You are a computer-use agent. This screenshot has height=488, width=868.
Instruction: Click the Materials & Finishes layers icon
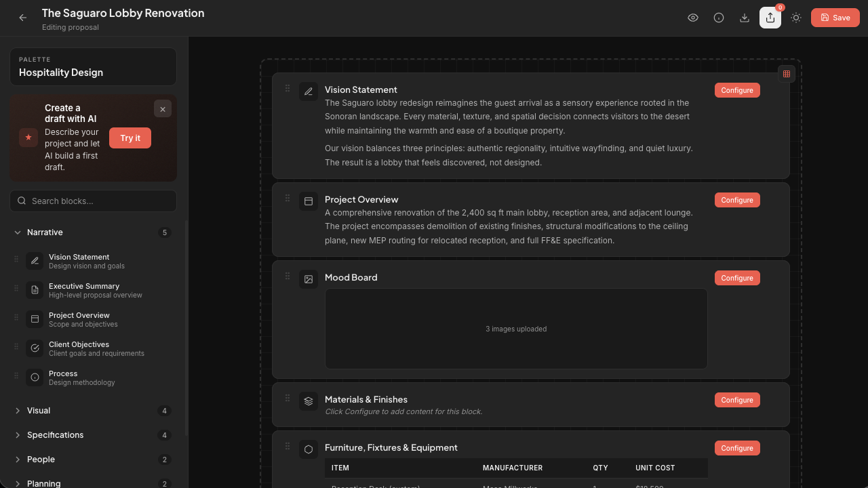tap(309, 401)
